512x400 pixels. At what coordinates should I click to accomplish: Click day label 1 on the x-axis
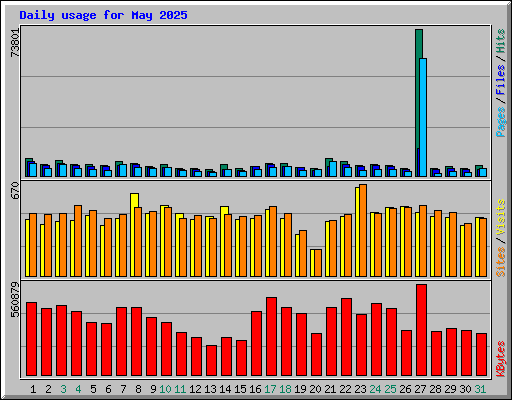tap(33, 389)
